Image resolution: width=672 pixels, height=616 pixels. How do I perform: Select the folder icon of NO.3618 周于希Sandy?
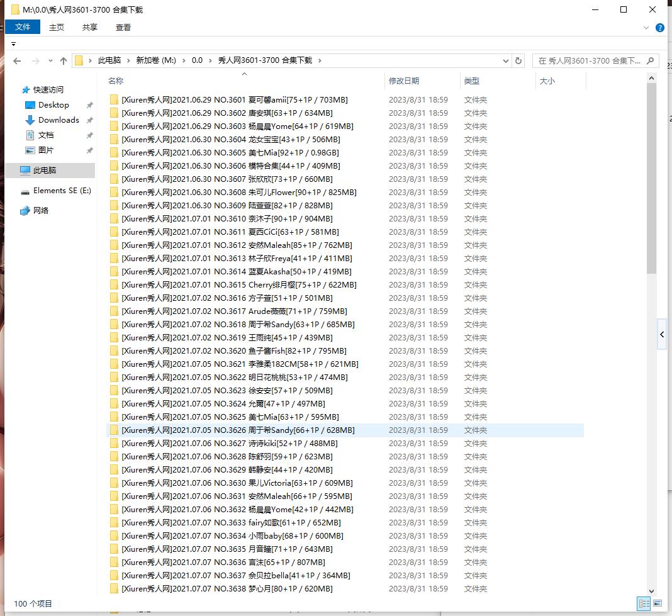point(114,325)
